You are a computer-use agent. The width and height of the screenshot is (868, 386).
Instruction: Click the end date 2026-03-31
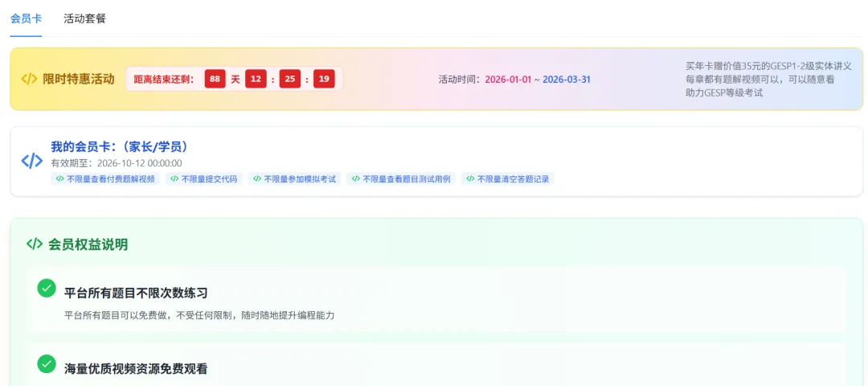point(567,79)
